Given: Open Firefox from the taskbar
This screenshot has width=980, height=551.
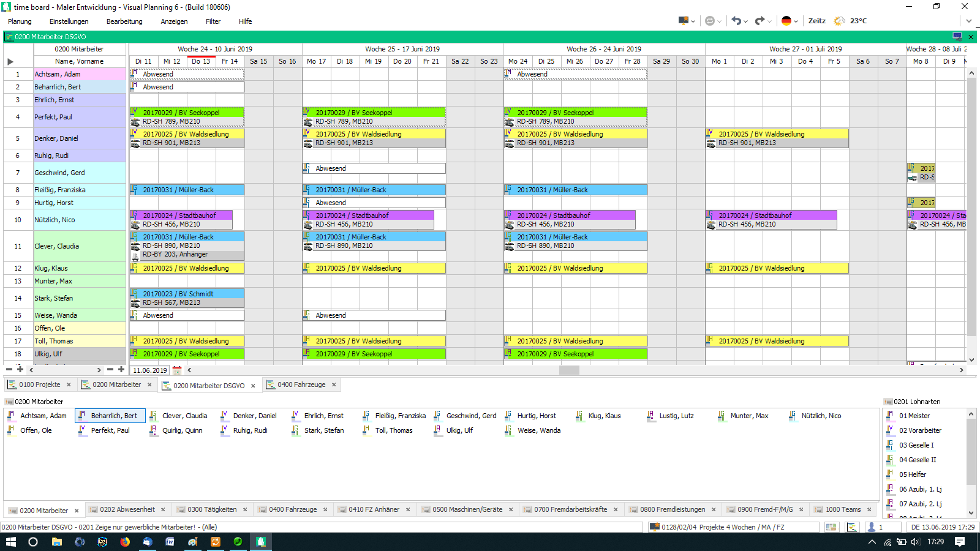Looking at the screenshot, I should 125,542.
